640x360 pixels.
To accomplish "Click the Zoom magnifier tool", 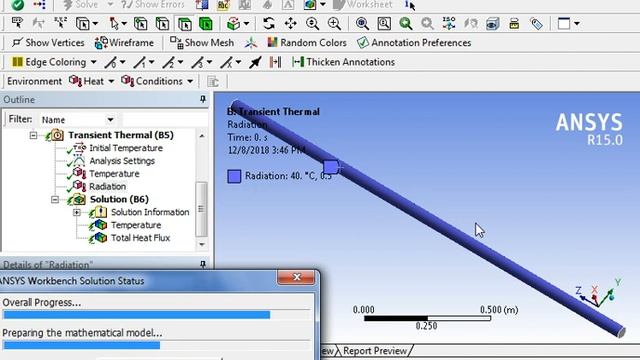I will (x=312, y=23).
